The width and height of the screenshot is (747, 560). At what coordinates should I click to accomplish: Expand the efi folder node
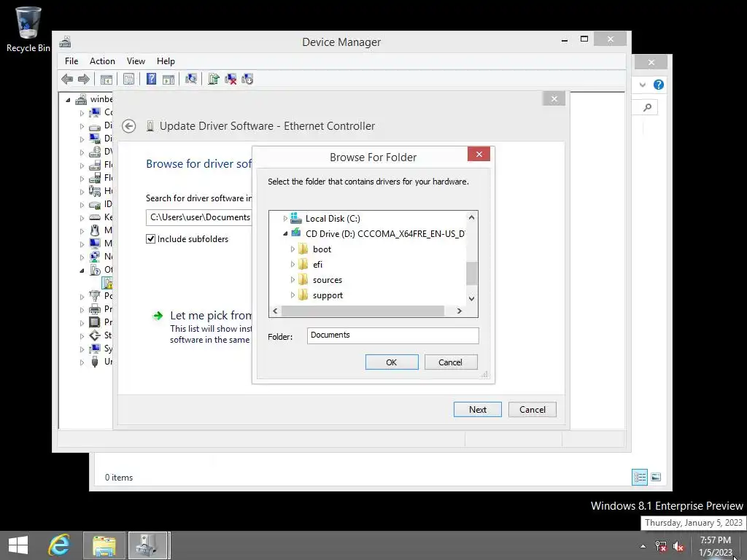point(293,264)
